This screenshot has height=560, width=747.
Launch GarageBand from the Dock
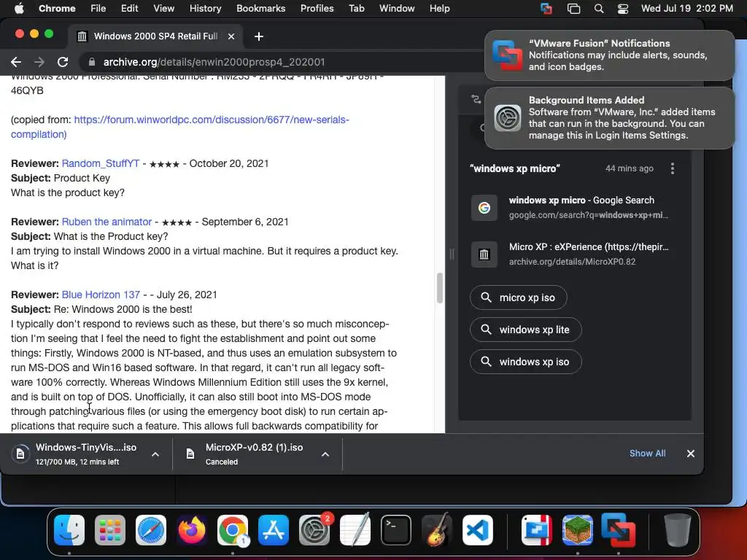point(437,530)
